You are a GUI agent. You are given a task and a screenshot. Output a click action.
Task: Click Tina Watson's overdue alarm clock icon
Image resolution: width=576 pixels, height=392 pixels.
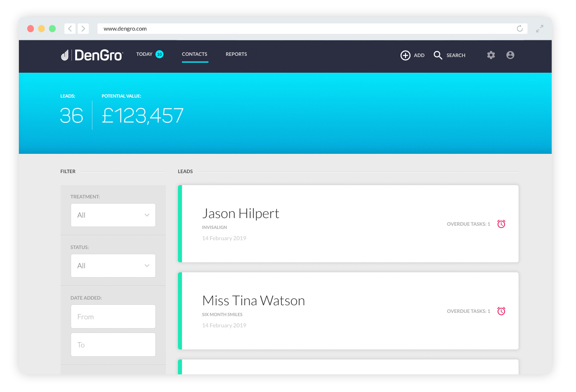[501, 311]
